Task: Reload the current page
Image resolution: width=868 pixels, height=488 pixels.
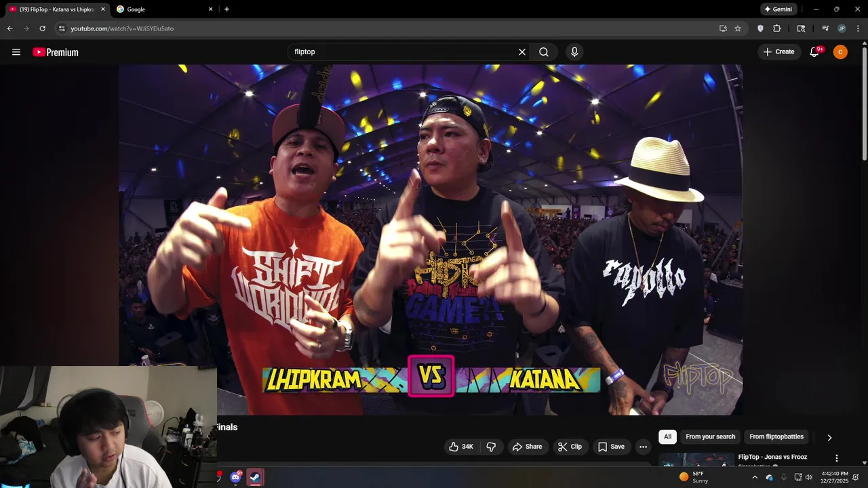Action: point(42,28)
